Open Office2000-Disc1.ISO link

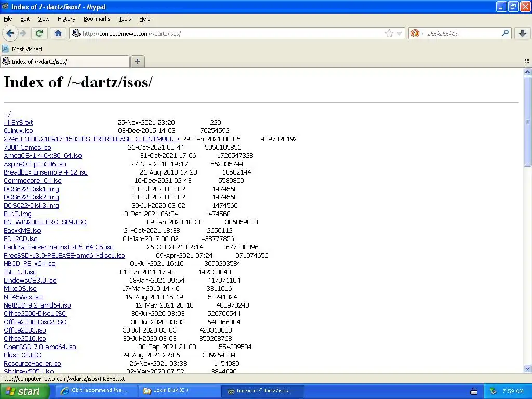(x=35, y=313)
